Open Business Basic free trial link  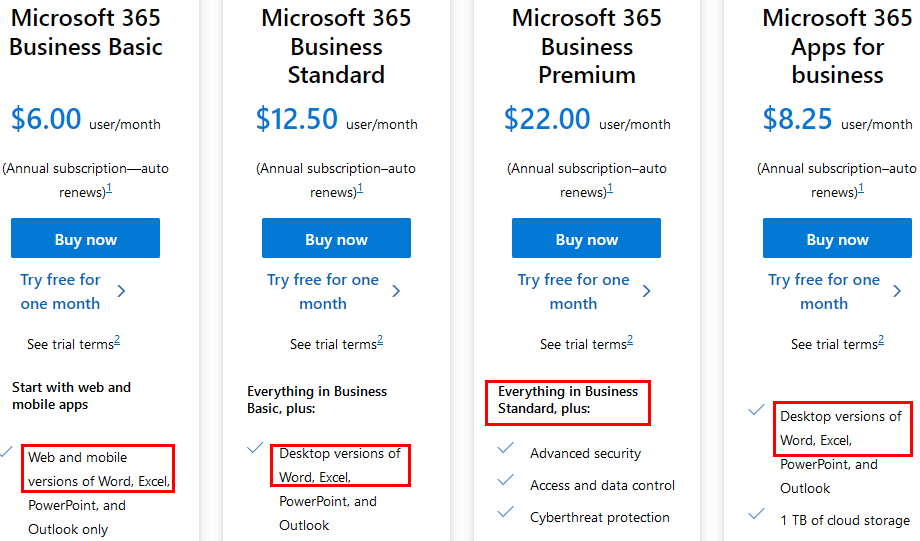pos(60,291)
